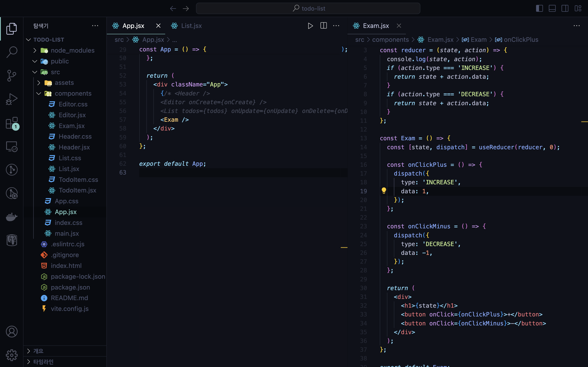Image resolution: width=588 pixels, height=367 pixels.
Task: Open the Docker panel icon
Action: (x=12, y=217)
